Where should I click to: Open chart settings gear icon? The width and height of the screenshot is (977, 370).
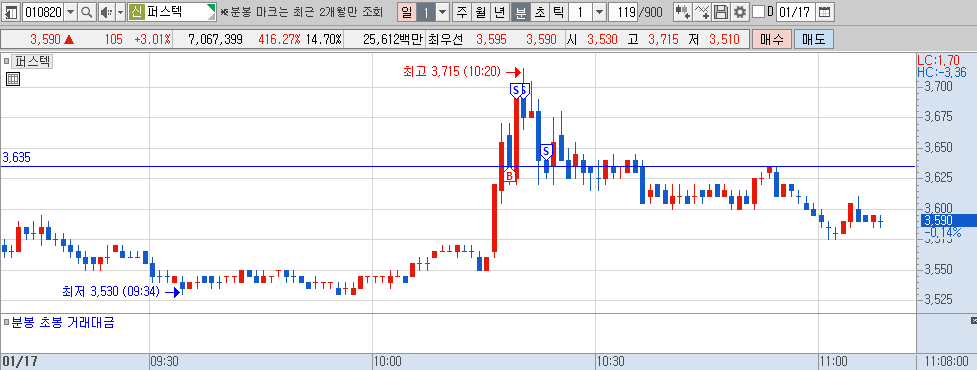pos(739,12)
